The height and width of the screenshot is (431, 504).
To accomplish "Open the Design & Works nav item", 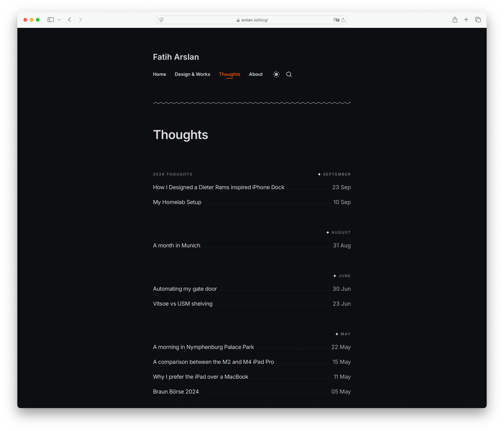I will click(192, 74).
